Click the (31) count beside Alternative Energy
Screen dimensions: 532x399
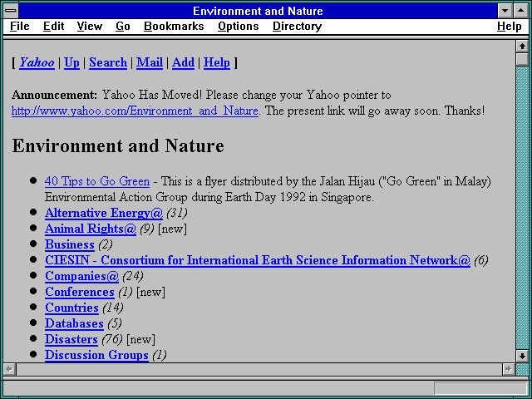[x=177, y=213]
